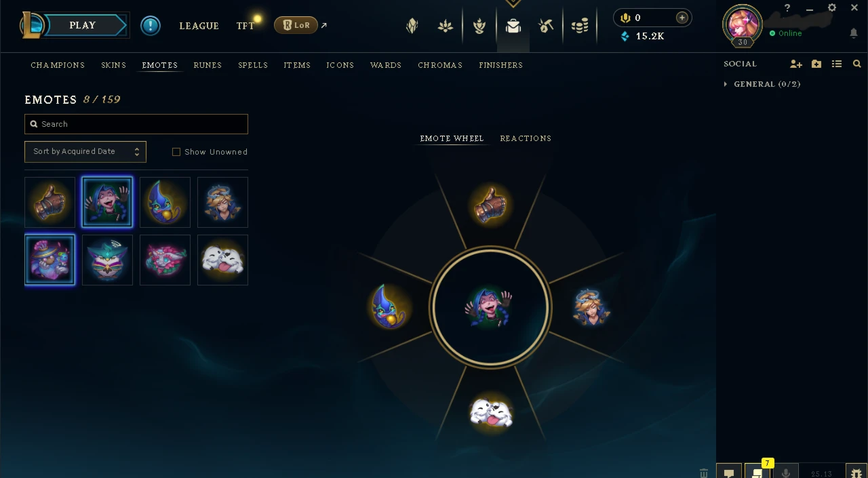Screen dimensions: 868x478
Task: Open the Loot hammer icon
Action: [x=546, y=26]
